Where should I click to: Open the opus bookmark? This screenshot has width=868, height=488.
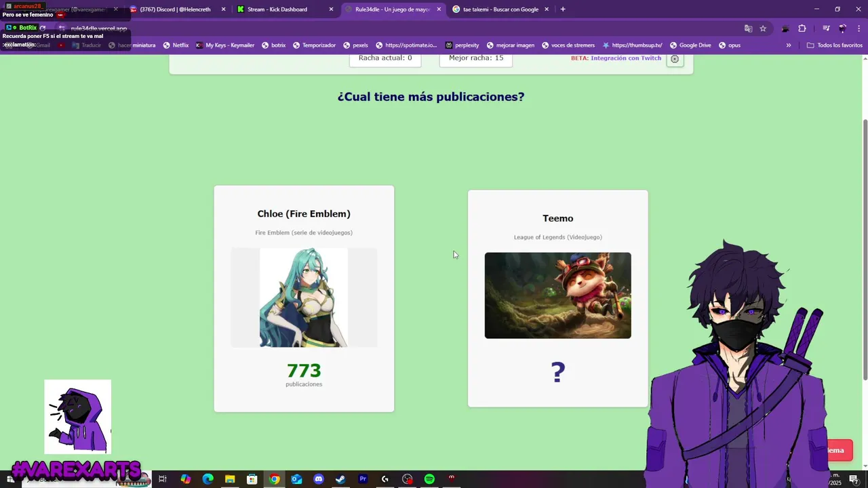[x=729, y=45]
